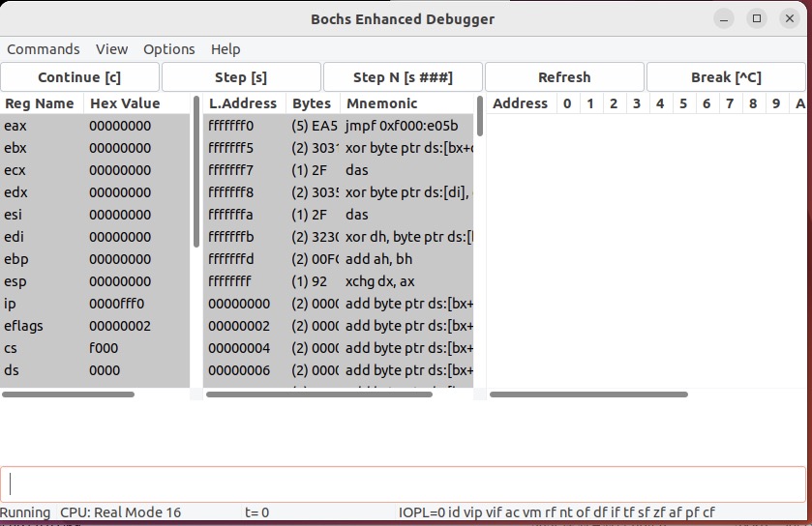Select disassembly row at address fffffff7
Screen dimensions: 812x526
[338, 170]
